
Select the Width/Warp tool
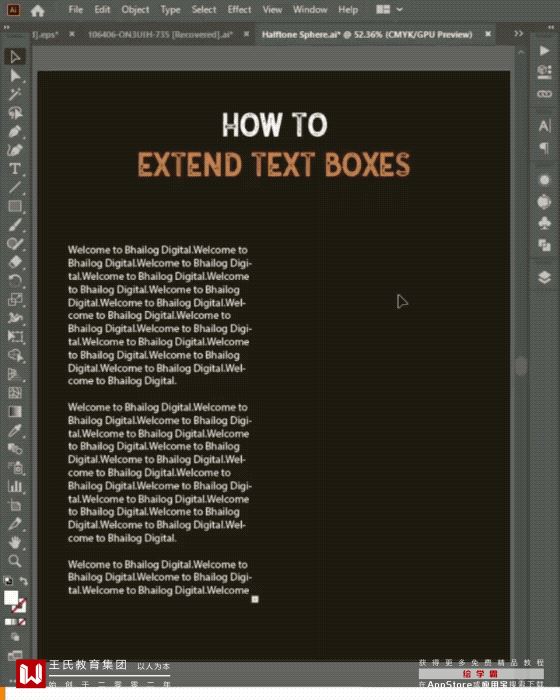[x=15, y=318]
